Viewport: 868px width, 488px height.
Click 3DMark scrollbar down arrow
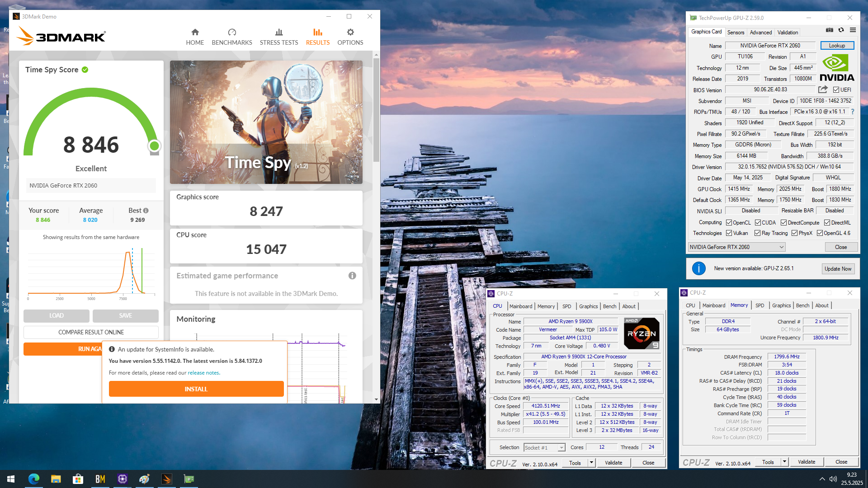pyautogui.click(x=376, y=399)
